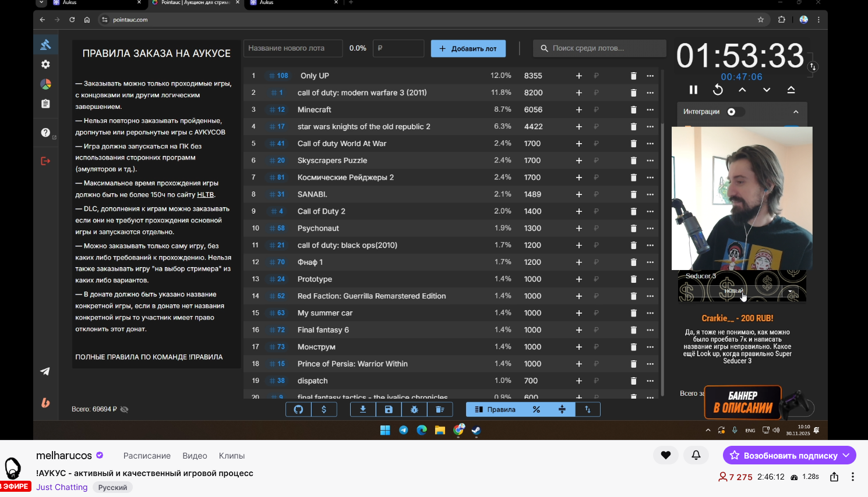Open the Видео tab on channel page

pos(195,456)
